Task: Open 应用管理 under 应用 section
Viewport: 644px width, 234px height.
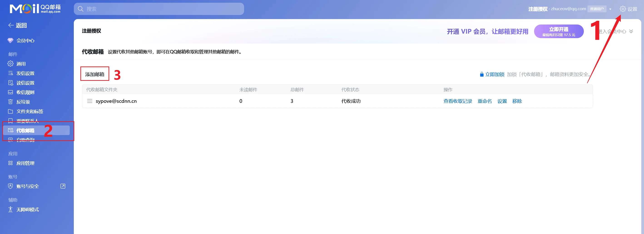Action: coord(26,163)
